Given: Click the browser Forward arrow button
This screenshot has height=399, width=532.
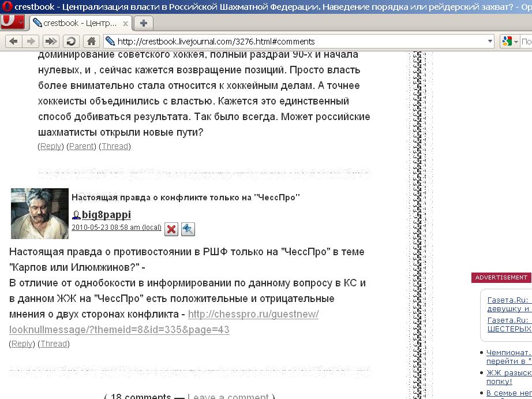Looking at the screenshot, I should [31, 41].
